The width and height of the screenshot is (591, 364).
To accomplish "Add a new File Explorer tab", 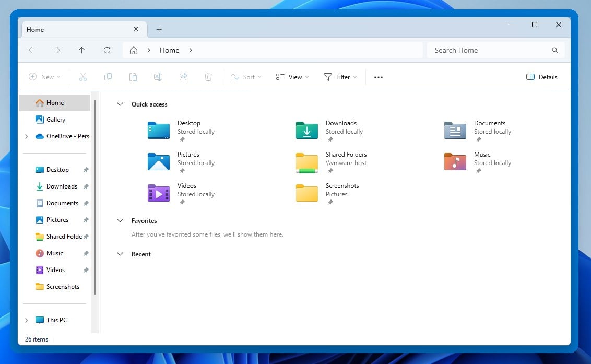I will [x=159, y=29].
